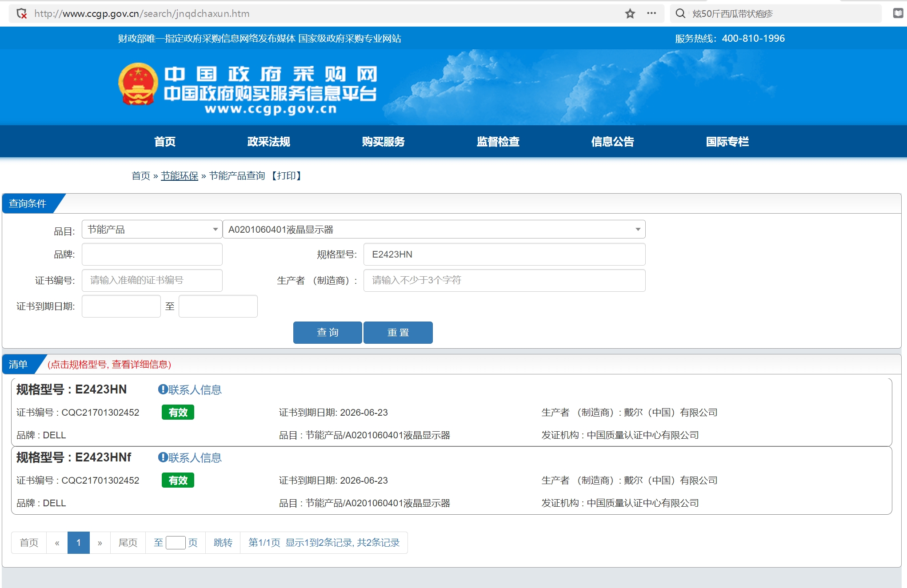Open the 购买服务 menu item
This screenshot has width=907, height=588.
(383, 142)
